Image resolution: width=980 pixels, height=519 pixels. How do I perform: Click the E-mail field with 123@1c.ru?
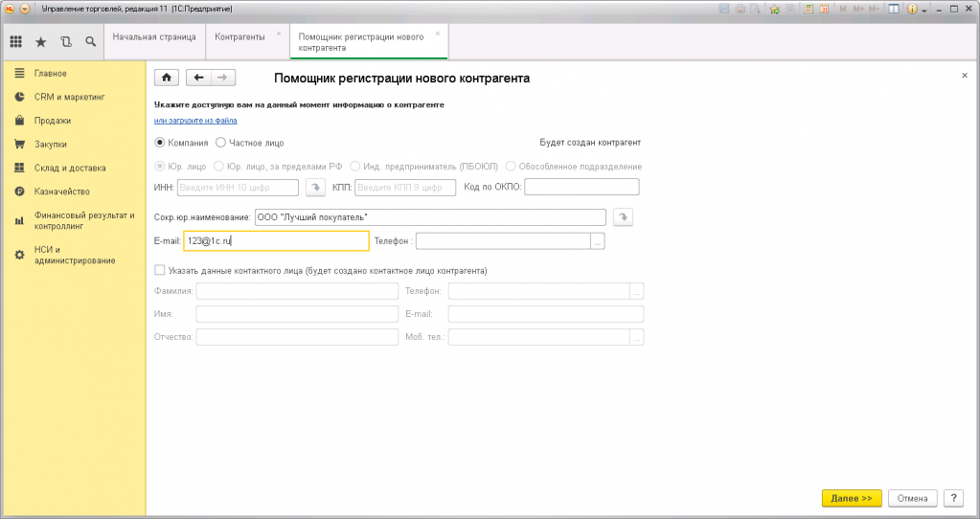coord(276,241)
